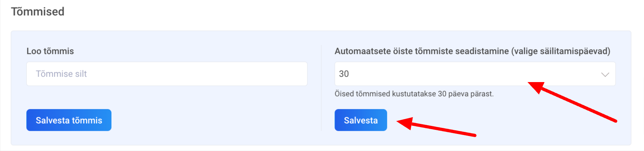Click the Öised tõmmised kustutatakse help text
The width and height of the screenshot is (644, 151).
click(414, 94)
